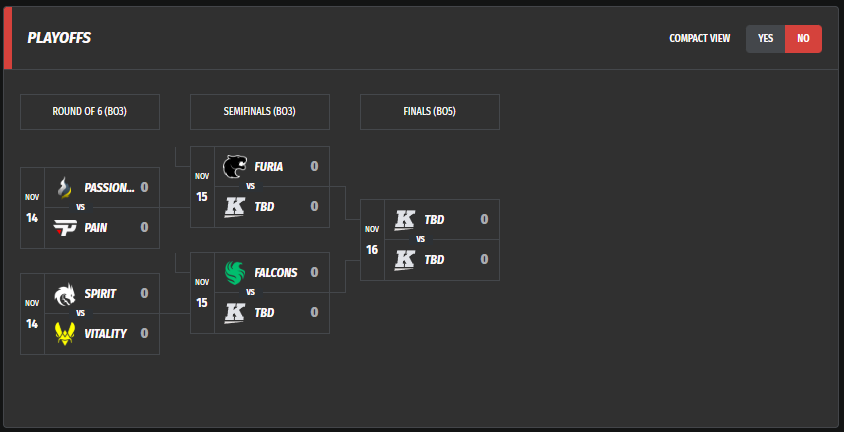This screenshot has width=844, height=432.
Task: Open the Falcons team name link
Action: pyautogui.click(x=276, y=272)
